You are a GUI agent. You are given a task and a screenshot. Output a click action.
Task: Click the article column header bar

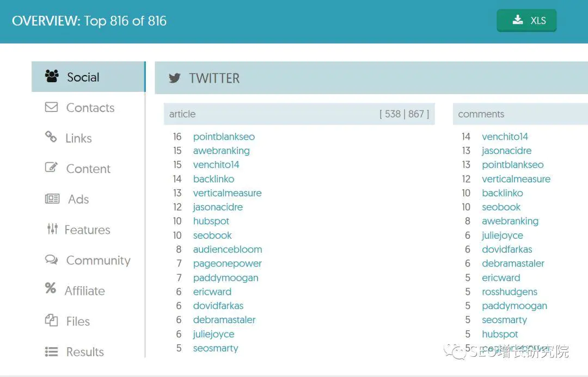[x=299, y=114]
